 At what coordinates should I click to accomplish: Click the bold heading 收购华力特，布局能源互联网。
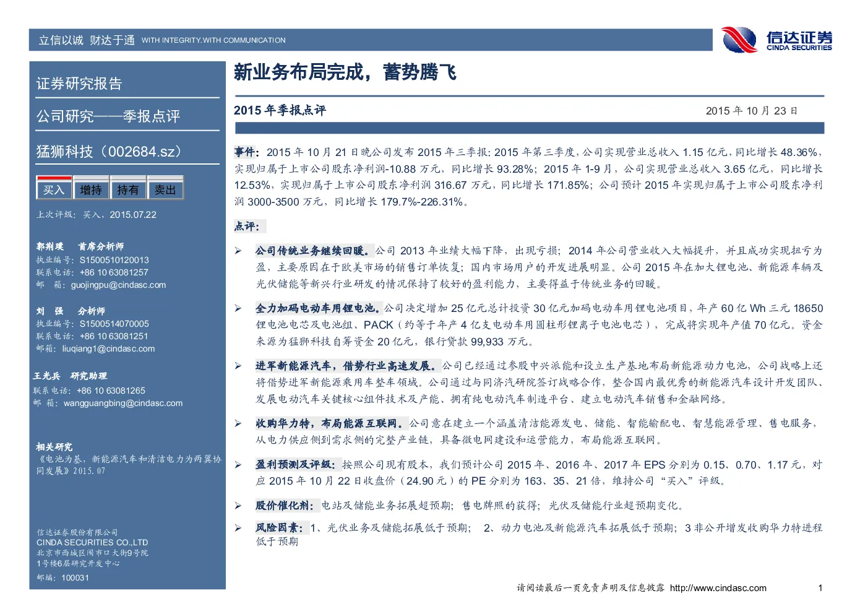pos(332,423)
